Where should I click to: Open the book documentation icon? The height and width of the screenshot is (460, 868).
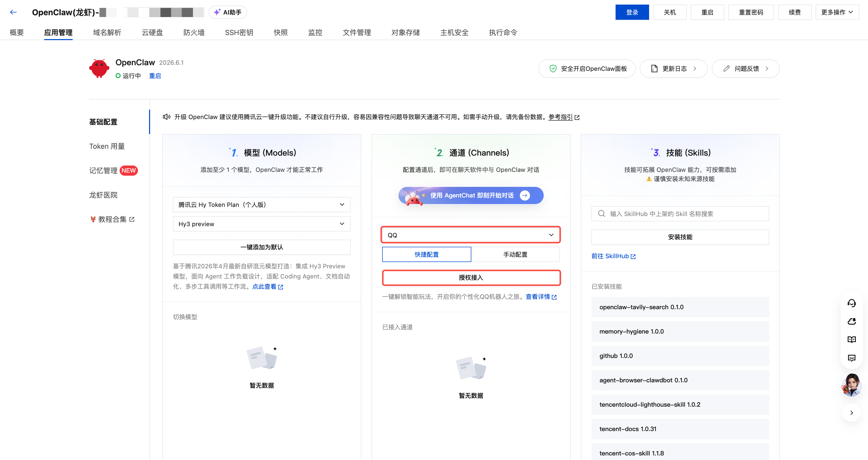(851, 339)
